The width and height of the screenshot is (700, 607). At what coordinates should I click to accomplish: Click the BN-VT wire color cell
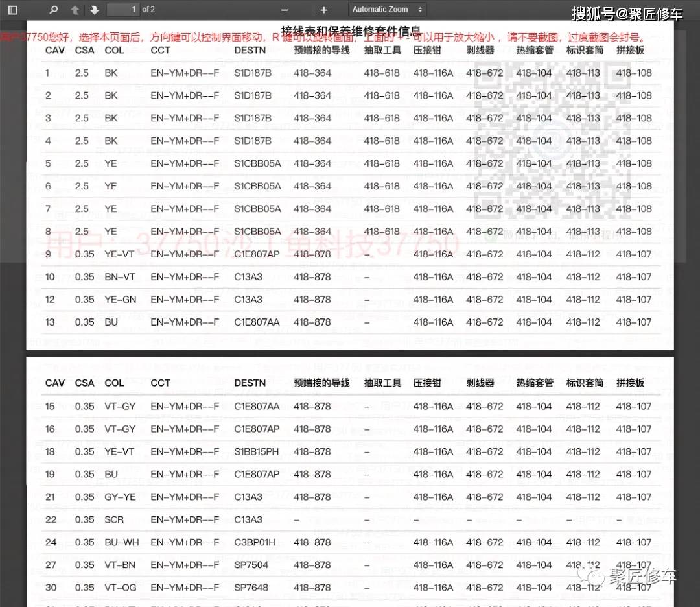[x=120, y=277]
